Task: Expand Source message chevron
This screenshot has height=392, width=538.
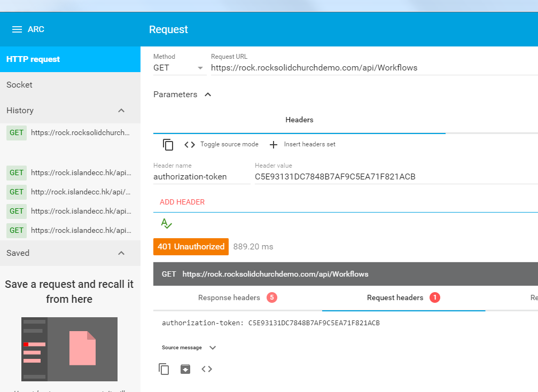Action: click(213, 348)
